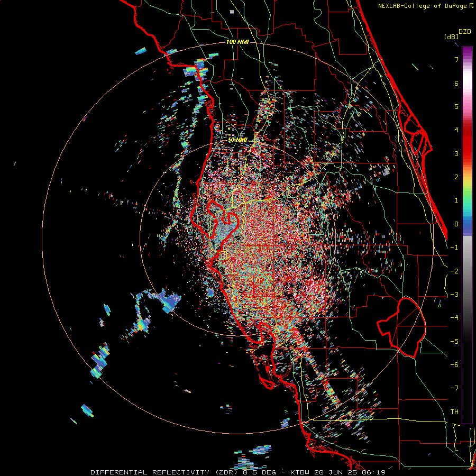
Task: Click the -4 tick label on the color scale
Action: 454,318
